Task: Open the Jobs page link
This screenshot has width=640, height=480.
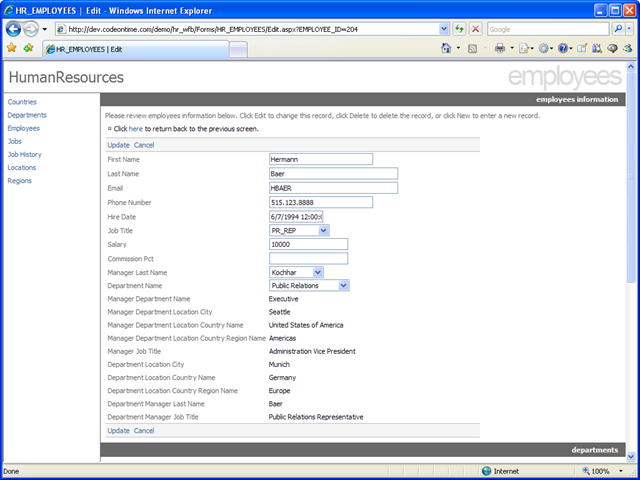Action: 15,141
